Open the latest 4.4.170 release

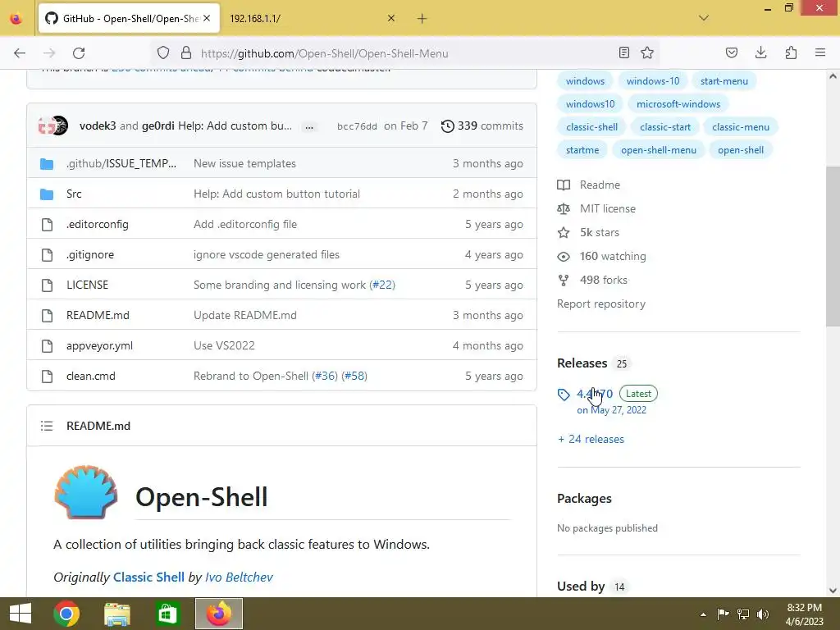tap(594, 394)
